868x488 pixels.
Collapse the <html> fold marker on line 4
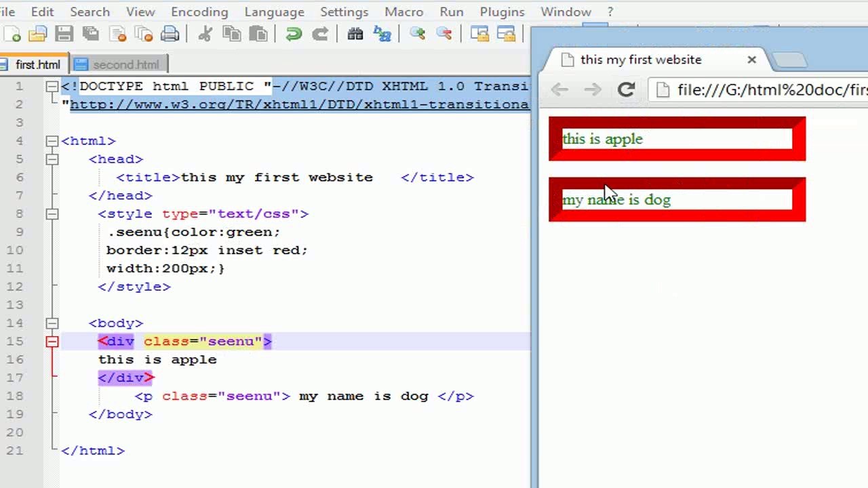point(52,141)
